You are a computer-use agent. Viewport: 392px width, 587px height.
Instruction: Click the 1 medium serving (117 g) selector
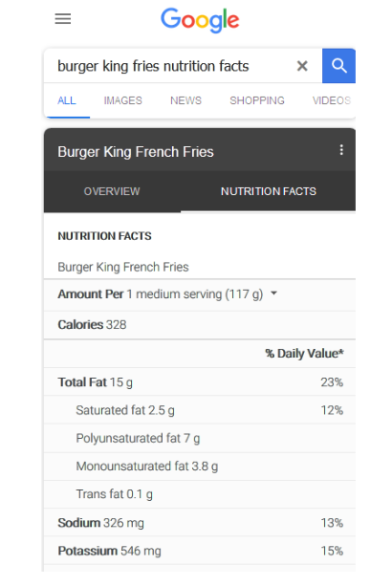pos(195,294)
